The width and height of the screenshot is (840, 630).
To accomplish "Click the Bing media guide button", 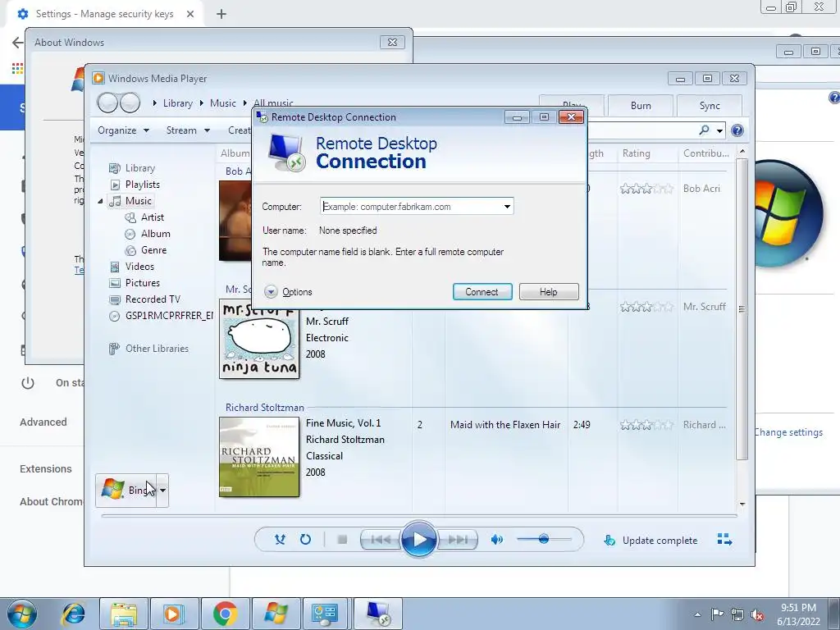I will click(126, 491).
